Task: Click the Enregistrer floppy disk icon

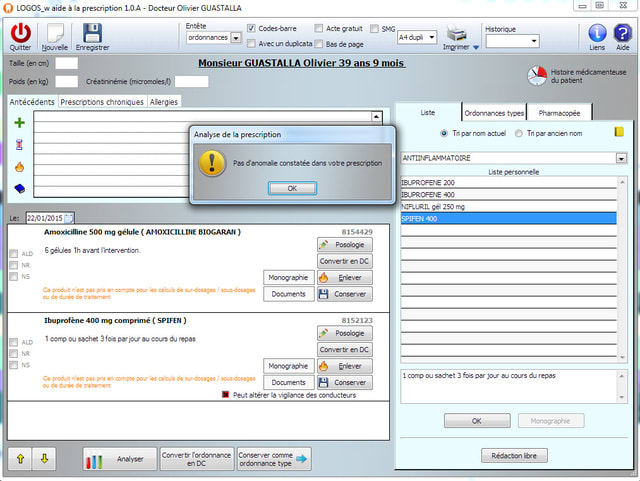Action: pos(92,33)
